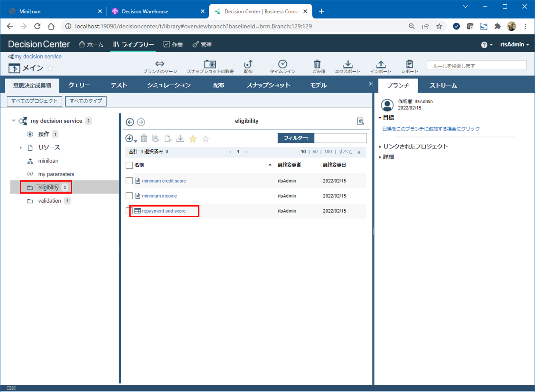Open the Deploy (配布) toolbar icon
This screenshot has width=535, height=392.
click(x=248, y=64)
